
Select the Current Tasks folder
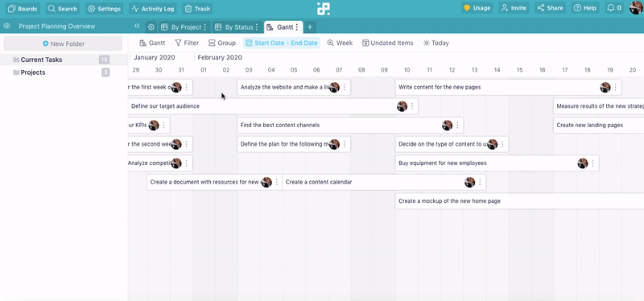coord(64,60)
